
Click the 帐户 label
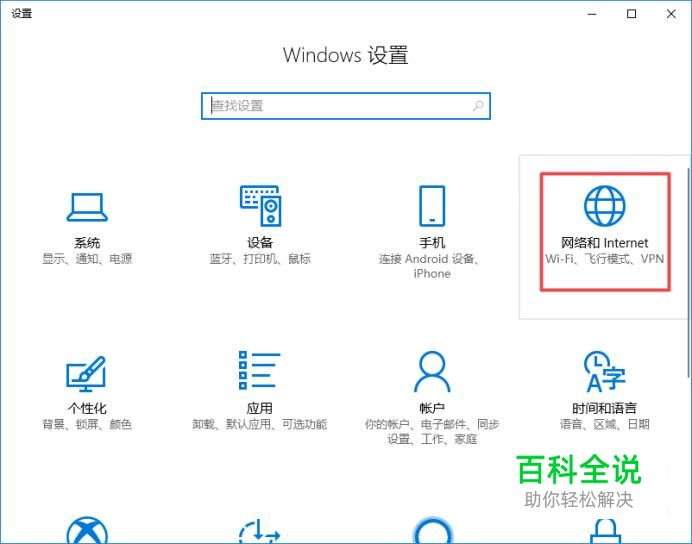coord(432,408)
